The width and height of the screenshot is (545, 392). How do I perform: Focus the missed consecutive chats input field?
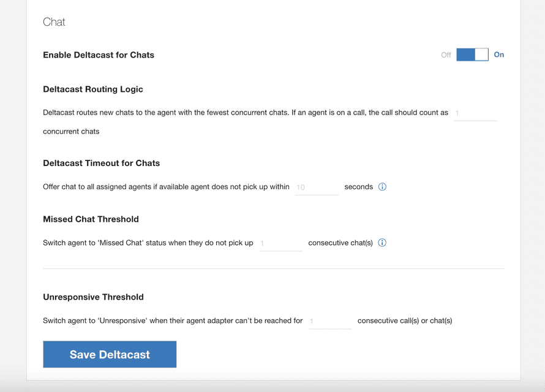coord(280,244)
